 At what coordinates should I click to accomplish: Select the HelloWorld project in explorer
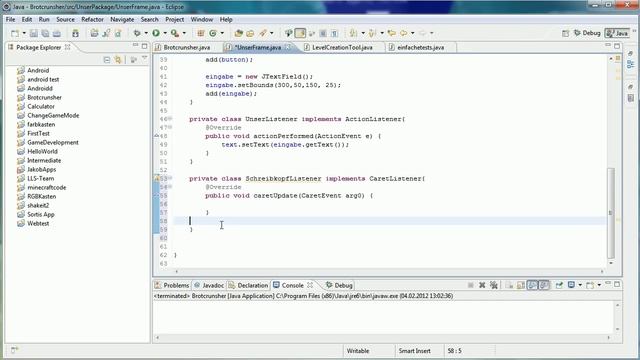tap(42, 151)
